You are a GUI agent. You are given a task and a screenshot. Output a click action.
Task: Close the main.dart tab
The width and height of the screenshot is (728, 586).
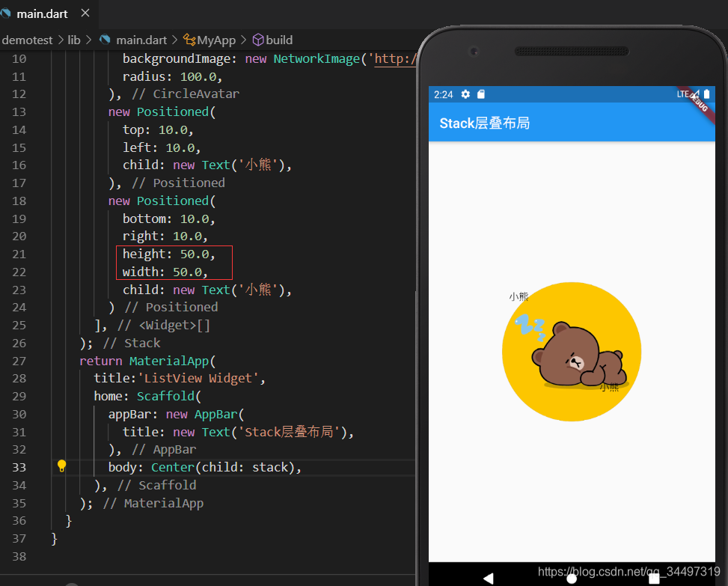(x=85, y=13)
